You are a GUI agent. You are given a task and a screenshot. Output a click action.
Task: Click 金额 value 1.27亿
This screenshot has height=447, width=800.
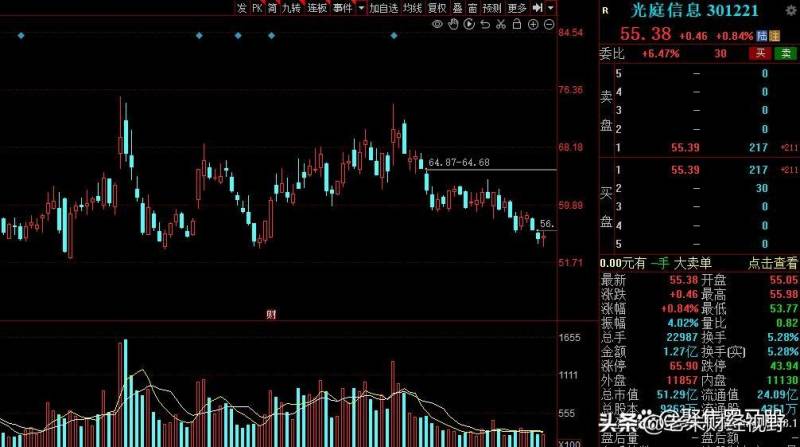[x=681, y=352]
